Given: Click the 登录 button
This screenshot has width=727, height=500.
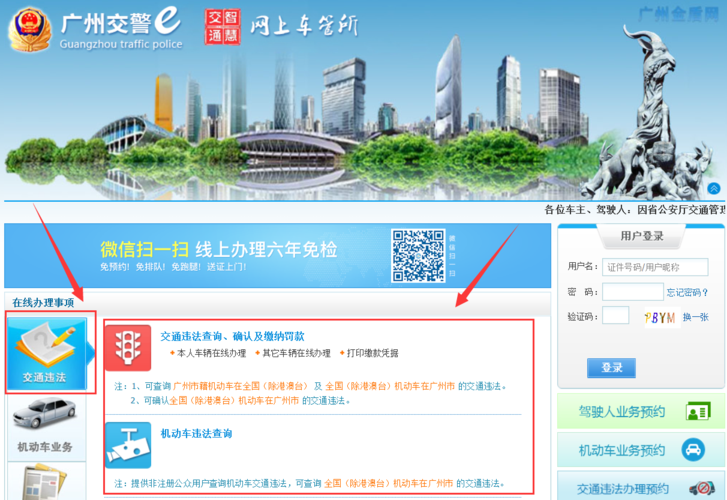Looking at the screenshot, I should [x=611, y=368].
